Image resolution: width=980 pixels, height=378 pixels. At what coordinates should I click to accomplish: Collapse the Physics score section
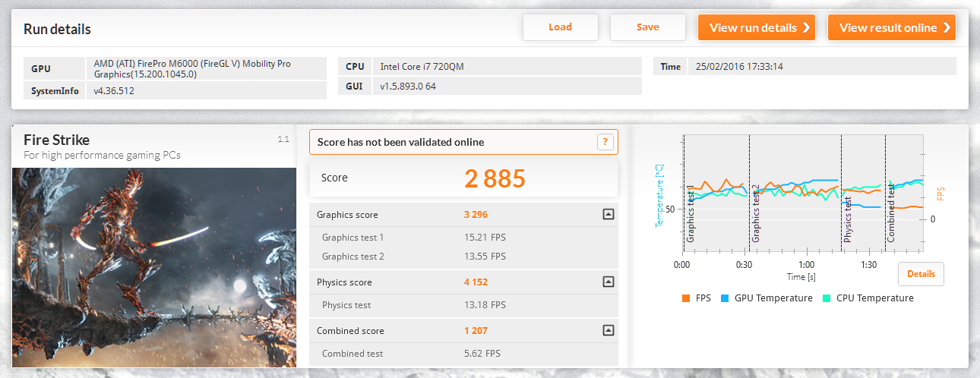point(608,282)
